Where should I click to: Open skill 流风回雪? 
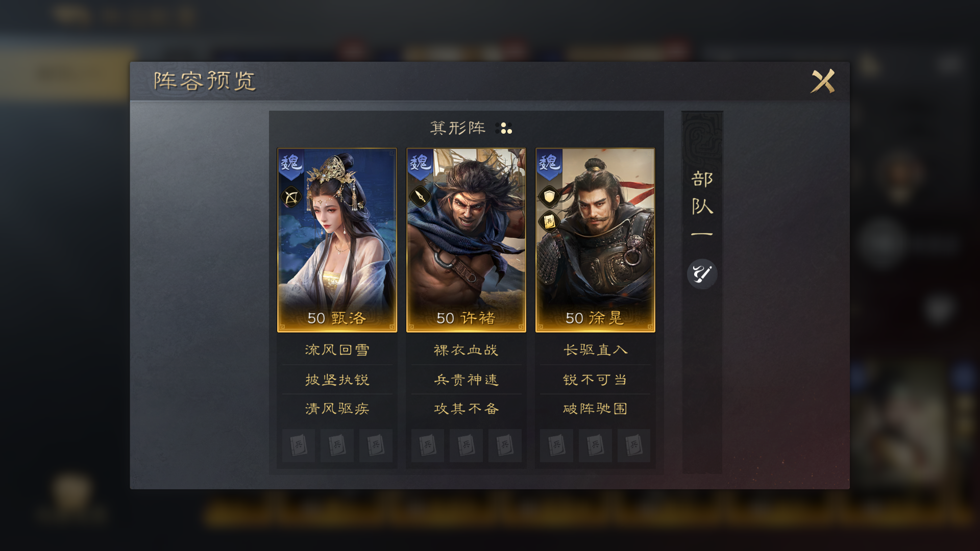pos(337,350)
